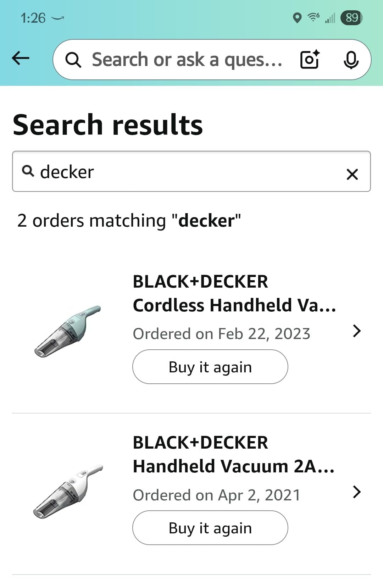Tap Buy it again for the Cordless Handheld Vacuum
383x588 pixels.
point(210,367)
